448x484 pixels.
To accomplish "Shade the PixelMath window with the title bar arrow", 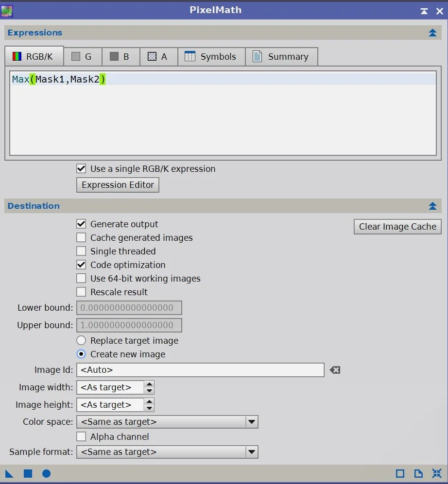I will tap(424, 12).
